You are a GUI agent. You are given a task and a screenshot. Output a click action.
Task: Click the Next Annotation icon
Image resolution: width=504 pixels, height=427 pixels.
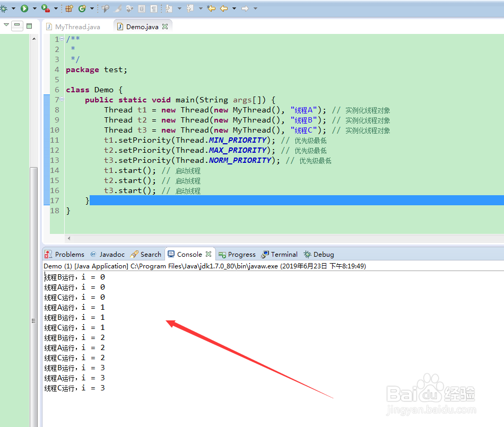coord(169,8)
